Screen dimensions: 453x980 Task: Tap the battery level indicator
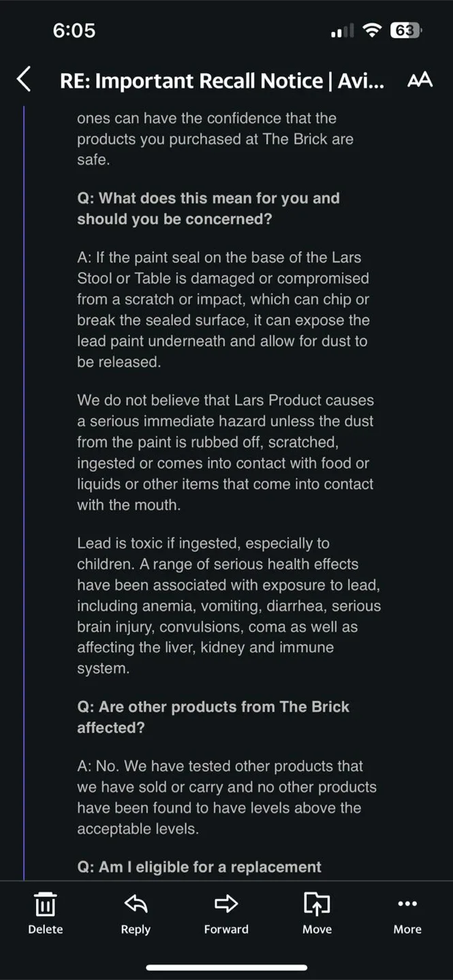(x=406, y=31)
